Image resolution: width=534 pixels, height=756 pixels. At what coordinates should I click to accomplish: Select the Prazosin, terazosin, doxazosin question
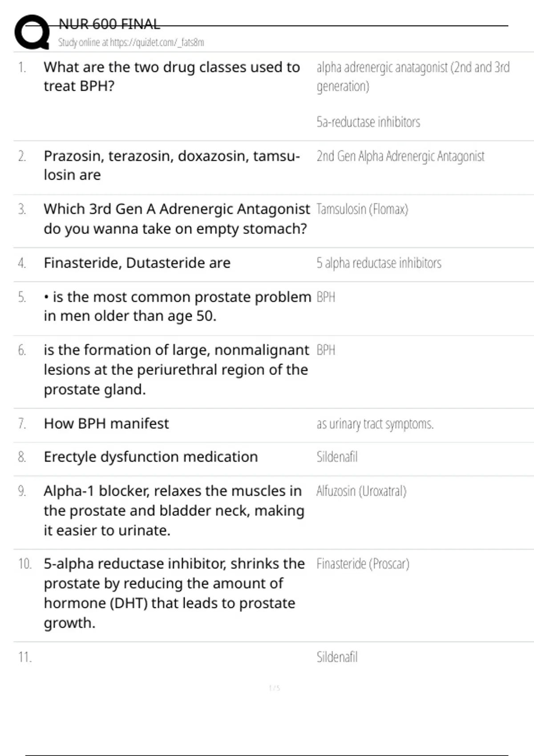pos(171,165)
